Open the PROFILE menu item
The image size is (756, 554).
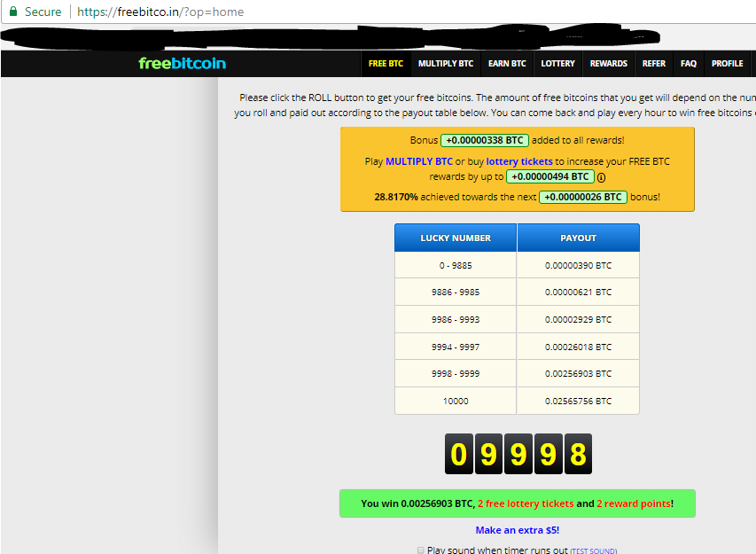pos(727,64)
